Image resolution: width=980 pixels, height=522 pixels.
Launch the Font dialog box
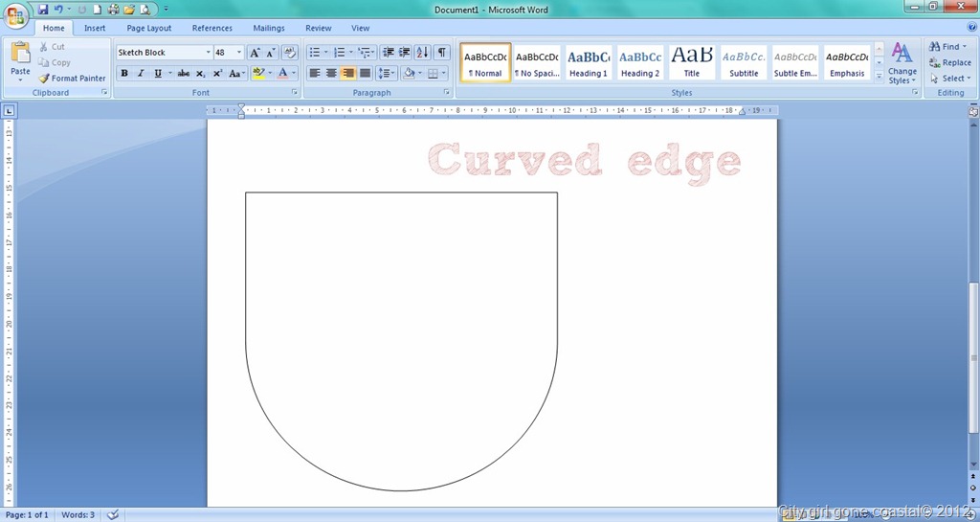coord(294,93)
